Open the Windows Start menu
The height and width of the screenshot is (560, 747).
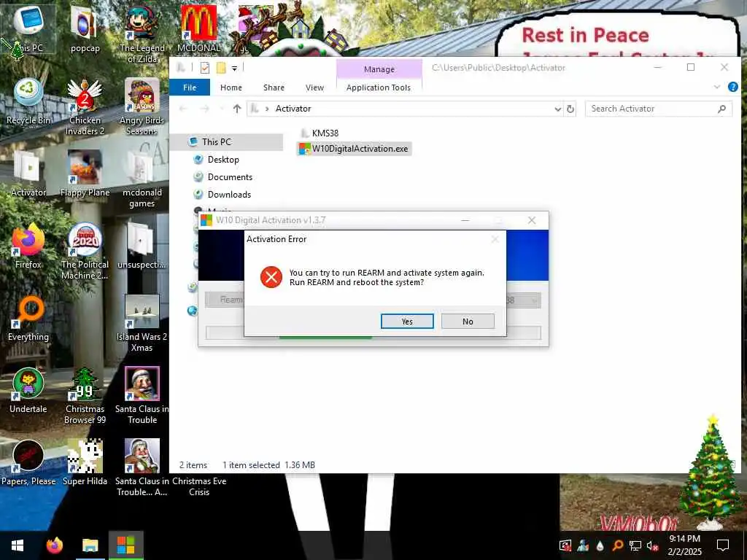tap(18, 545)
